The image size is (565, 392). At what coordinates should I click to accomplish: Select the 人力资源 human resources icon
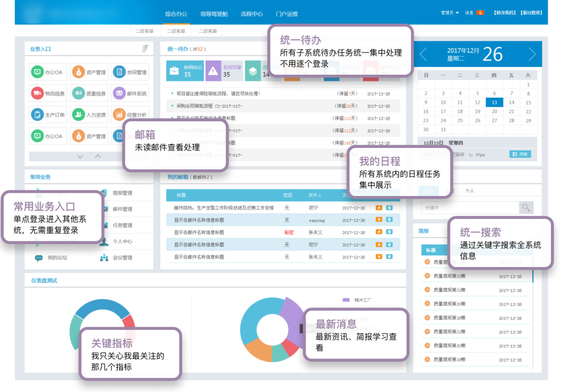tap(78, 114)
